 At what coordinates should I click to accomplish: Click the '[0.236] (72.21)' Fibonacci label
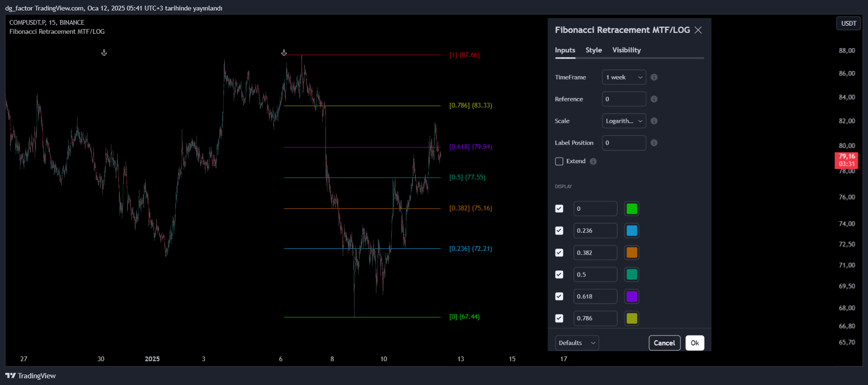pos(471,248)
